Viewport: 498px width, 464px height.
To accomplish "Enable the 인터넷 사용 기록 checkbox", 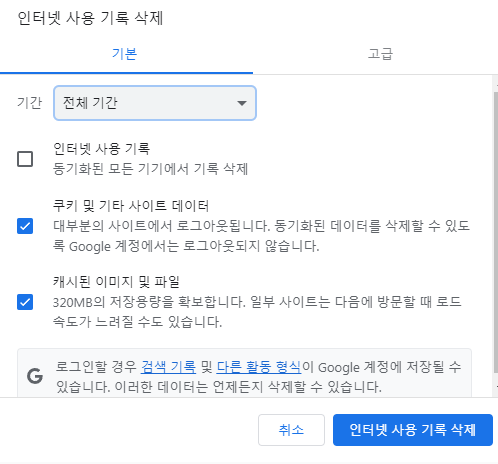I will (x=25, y=159).
